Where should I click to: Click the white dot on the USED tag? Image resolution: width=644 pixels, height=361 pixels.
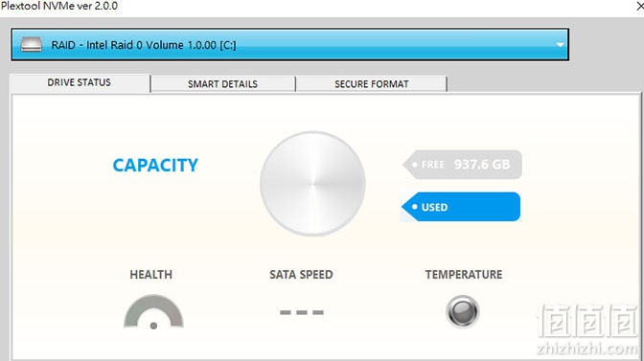tap(414, 207)
